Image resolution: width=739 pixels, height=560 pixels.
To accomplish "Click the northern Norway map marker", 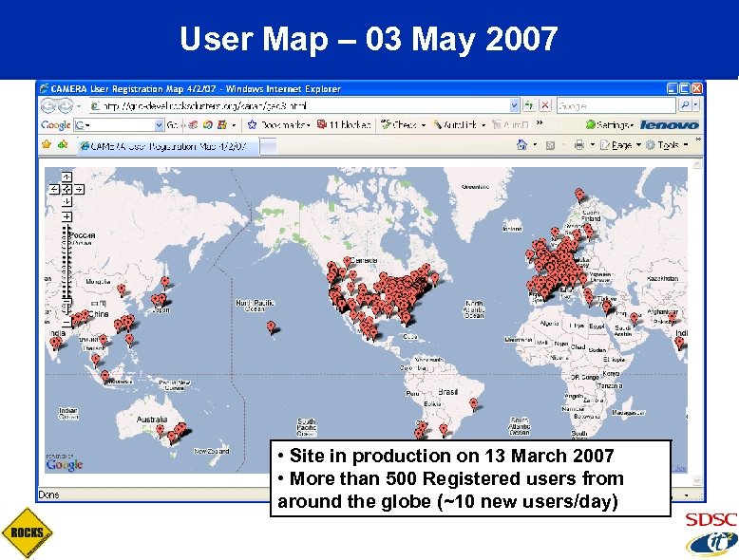I will 579,195.
